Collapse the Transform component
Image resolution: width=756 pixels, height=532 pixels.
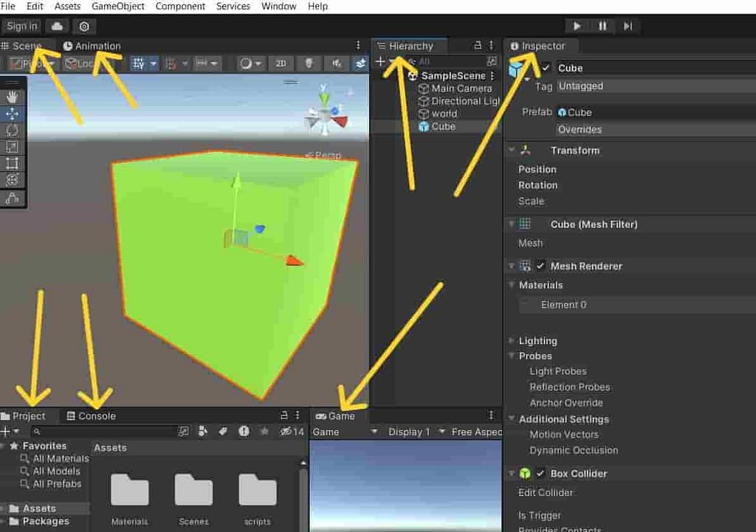click(512, 150)
